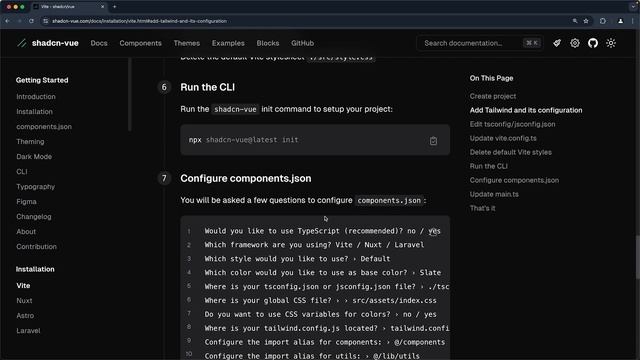640x360 pixels.
Task: Jump to Create project section
Action: pos(493,96)
